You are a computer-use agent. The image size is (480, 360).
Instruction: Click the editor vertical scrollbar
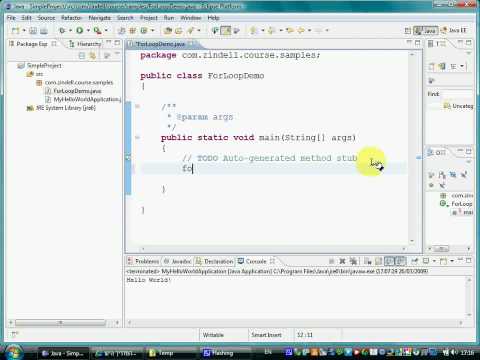click(412, 147)
